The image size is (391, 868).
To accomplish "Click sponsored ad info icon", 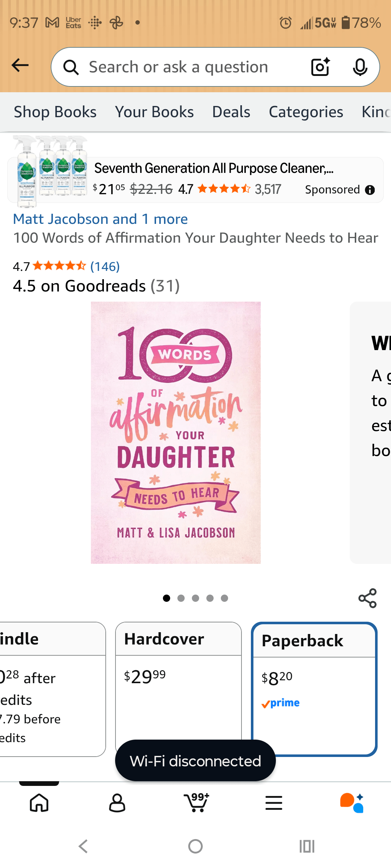I will (370, 190).
